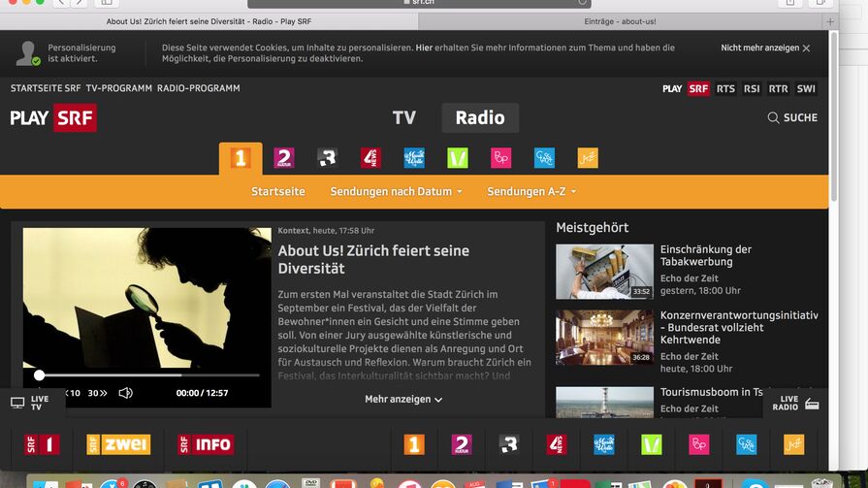Click the audio playback progress bar
This screenshot has width=868, height=488.
click(x=147, y=374)
